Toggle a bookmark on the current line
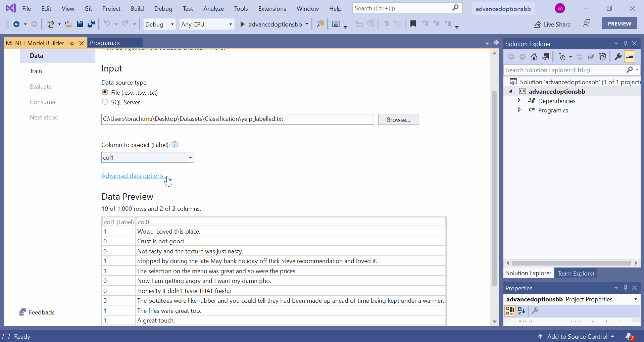644x342 pixels. pos(413,24)
